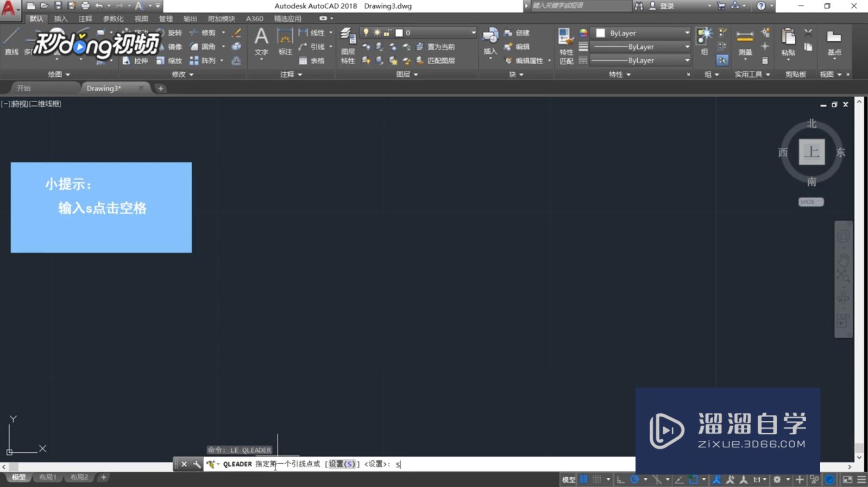The image size is (868, 487).
Task: Expand the 修改 modify panel
Action: point(183,74)
